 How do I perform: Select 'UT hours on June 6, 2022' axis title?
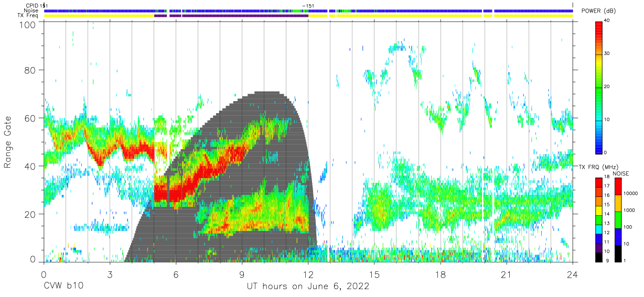tap(308, 287)
